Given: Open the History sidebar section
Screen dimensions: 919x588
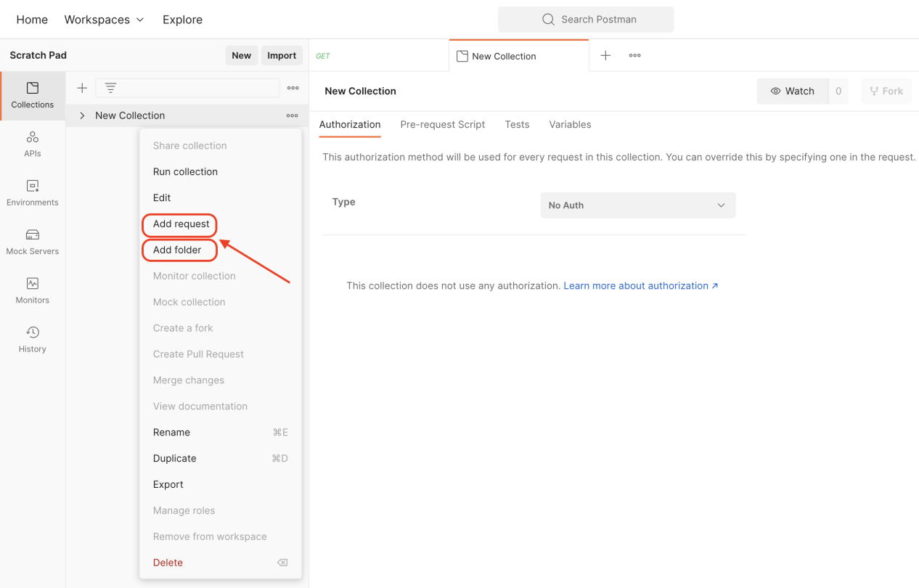Looking at the screenshot, I should (x=33, y=339).
